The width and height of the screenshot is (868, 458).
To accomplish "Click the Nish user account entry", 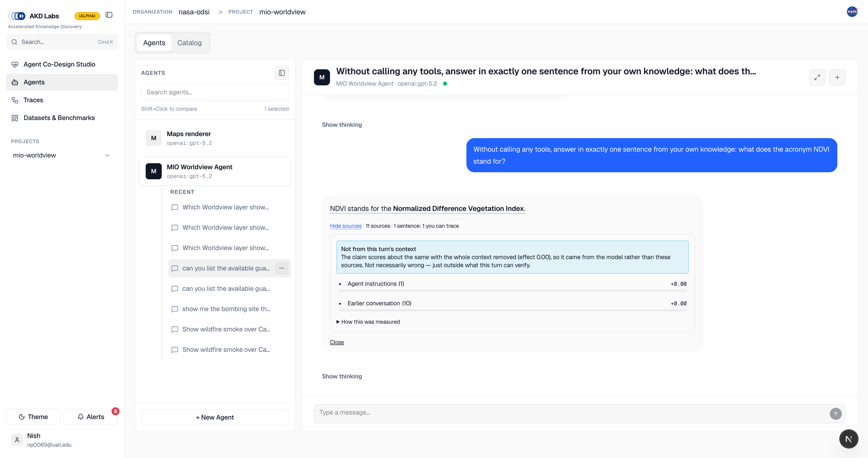I will (x=62, y=440).
